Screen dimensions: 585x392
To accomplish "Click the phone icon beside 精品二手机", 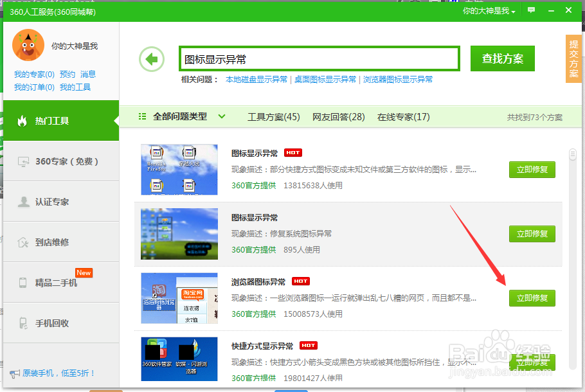I will (x=22, y=283).
